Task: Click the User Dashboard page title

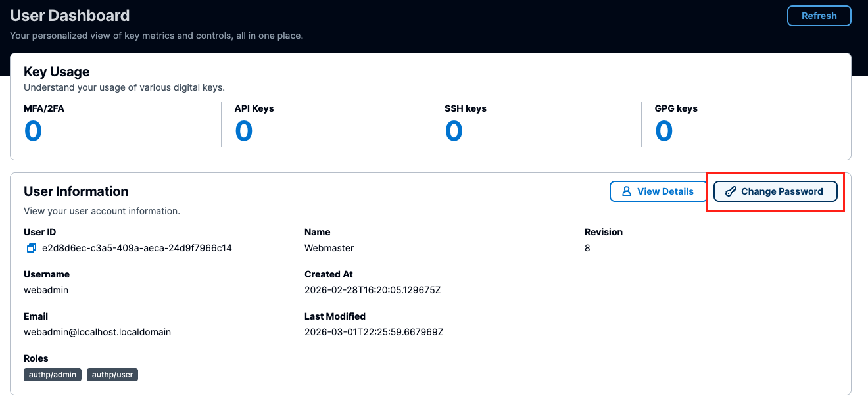Action: click(70, 16)
